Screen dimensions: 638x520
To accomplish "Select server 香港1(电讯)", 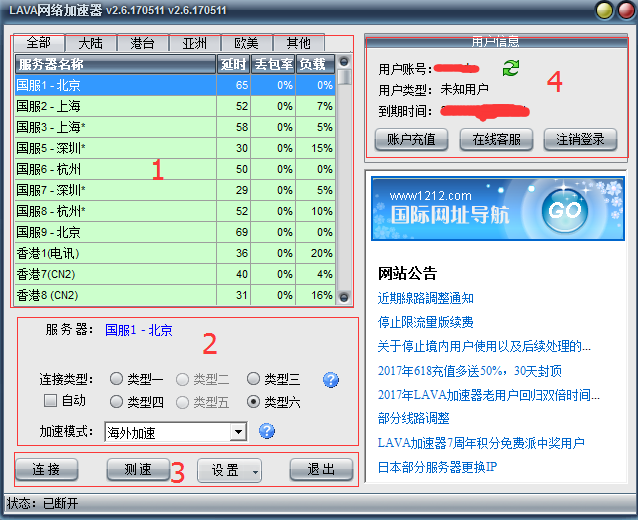I will (175, 253).
